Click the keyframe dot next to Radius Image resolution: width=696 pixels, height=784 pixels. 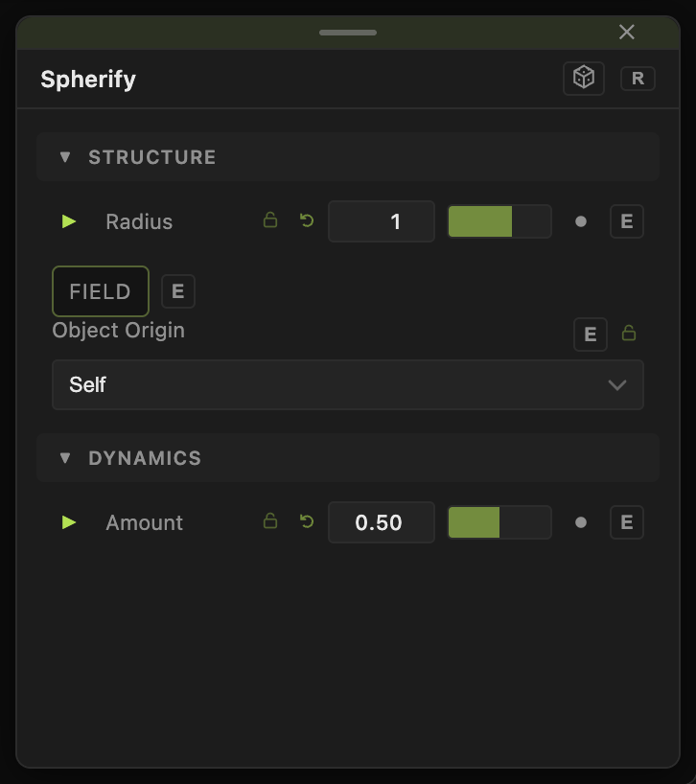(581, 221)
